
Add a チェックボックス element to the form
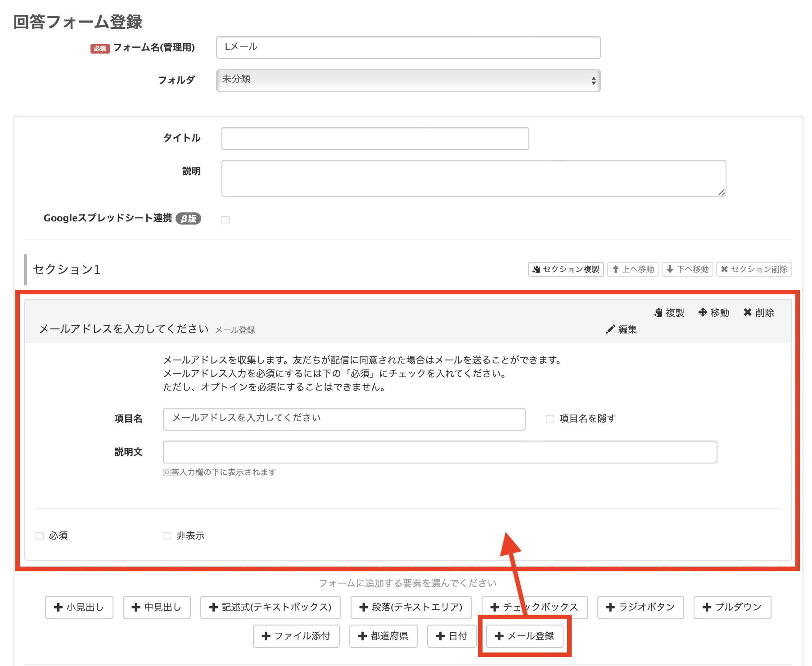tap(534, 607)
